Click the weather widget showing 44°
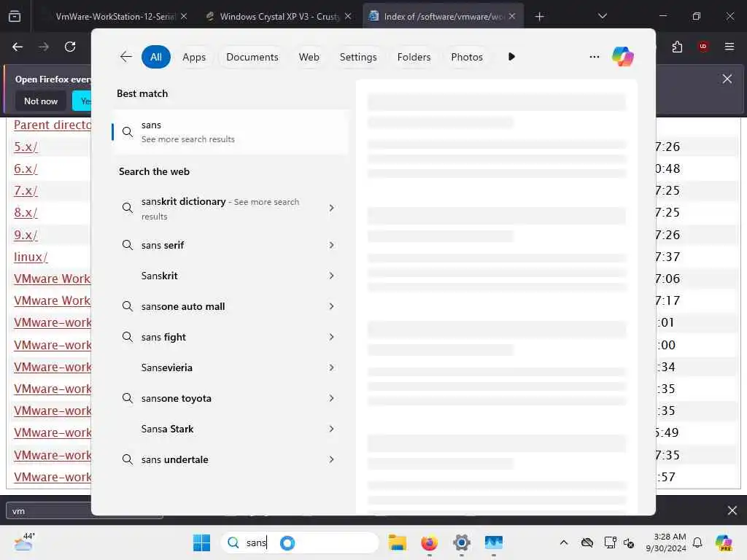 24,542
